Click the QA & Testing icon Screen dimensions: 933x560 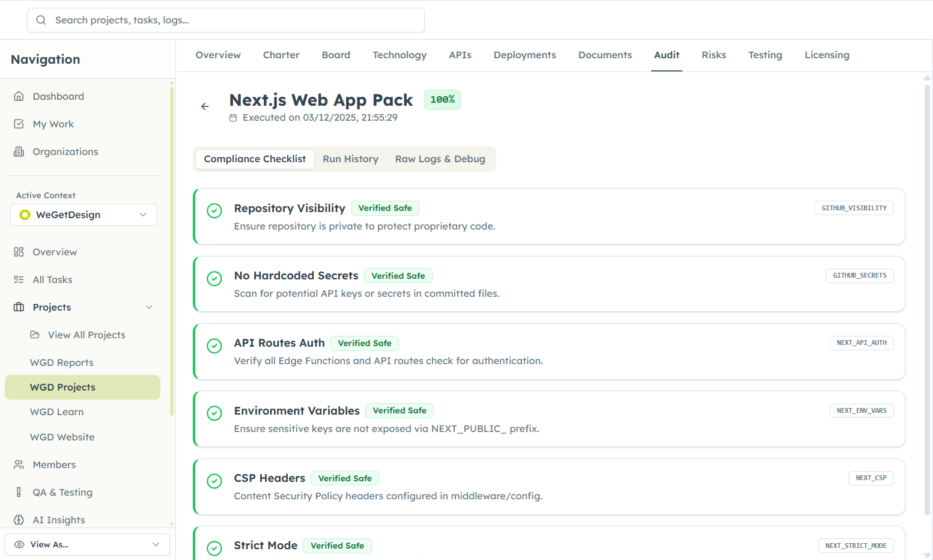(19, 492)
